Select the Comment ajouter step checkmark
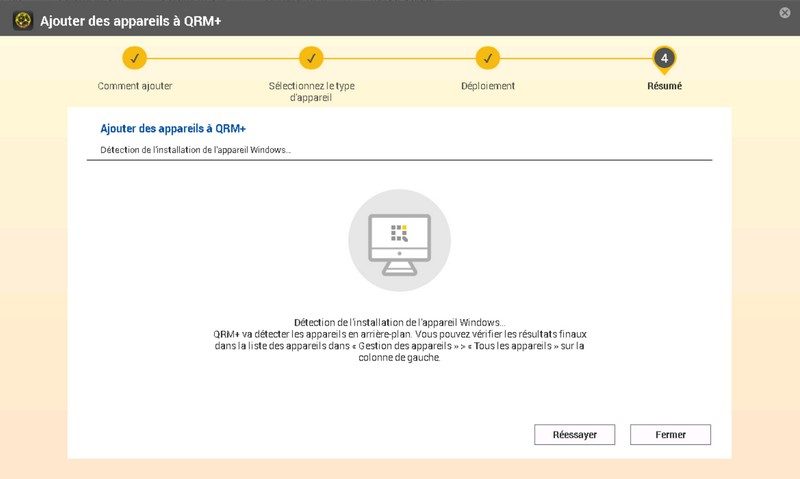 134,58
